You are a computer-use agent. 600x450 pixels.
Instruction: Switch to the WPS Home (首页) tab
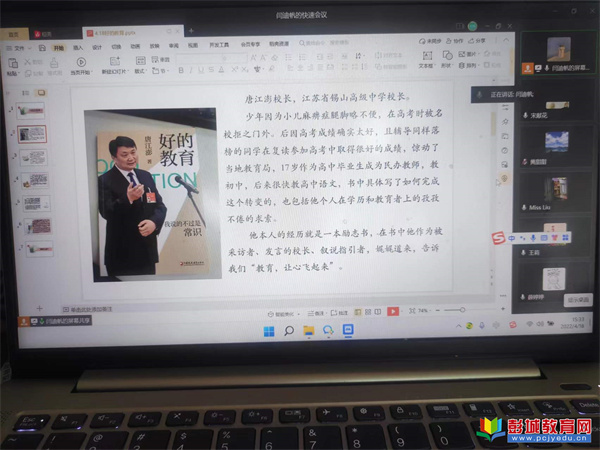click(x=14, y=34)
